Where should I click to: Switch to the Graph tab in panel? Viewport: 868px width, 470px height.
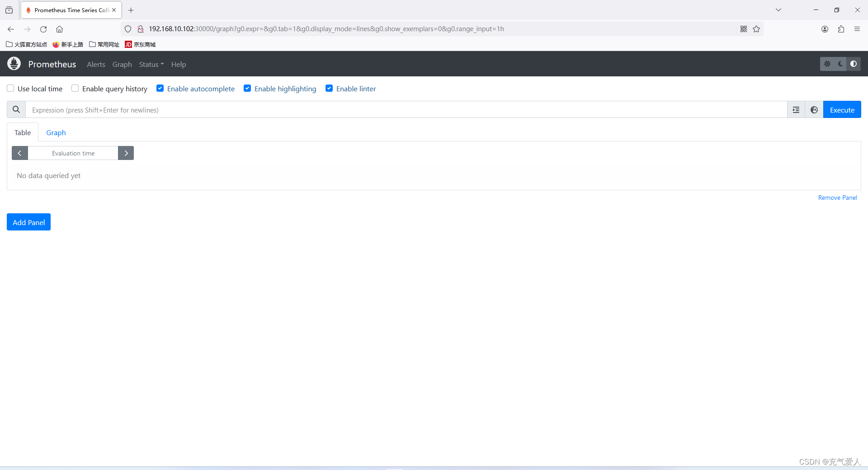(x=56, y=132)
